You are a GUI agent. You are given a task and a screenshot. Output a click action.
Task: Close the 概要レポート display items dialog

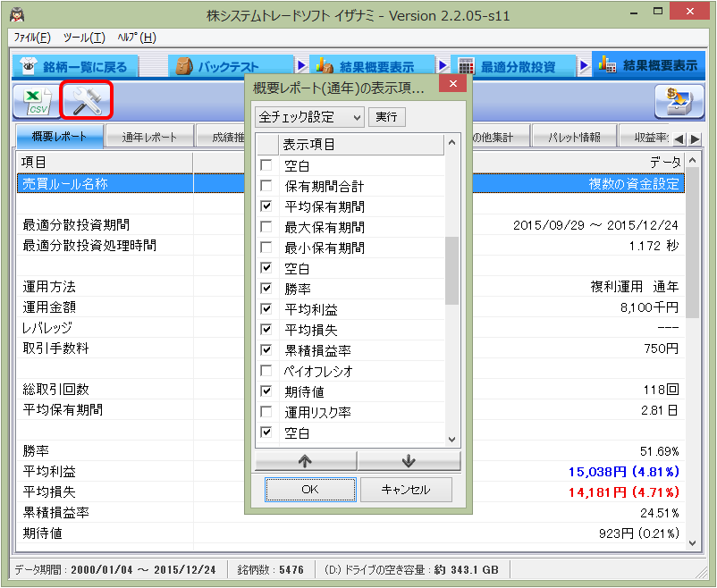[452, 83]
